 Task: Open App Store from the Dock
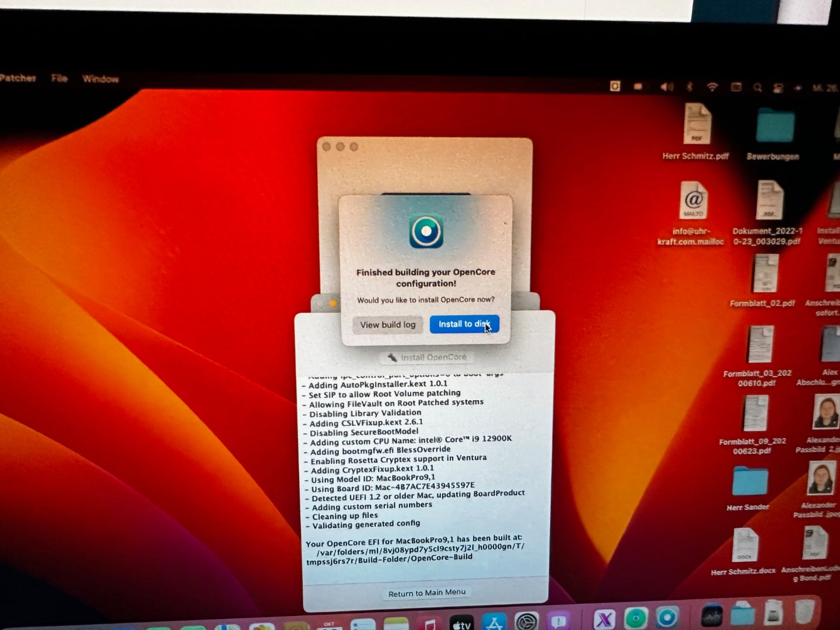(x=494, y=623)
